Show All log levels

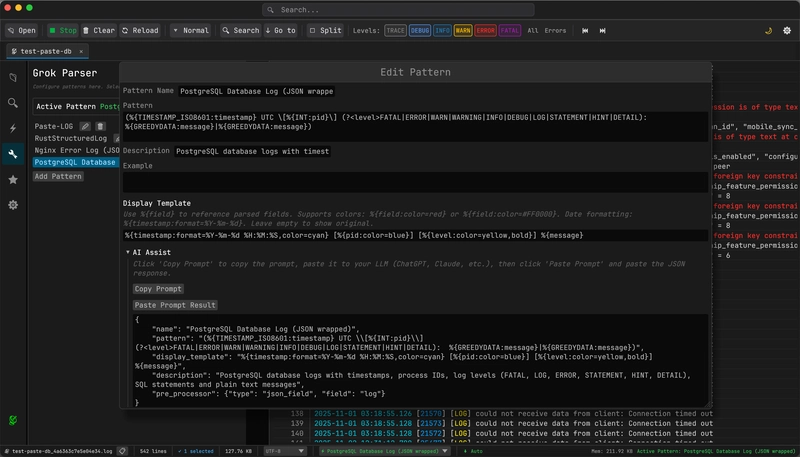pos(533,31)
